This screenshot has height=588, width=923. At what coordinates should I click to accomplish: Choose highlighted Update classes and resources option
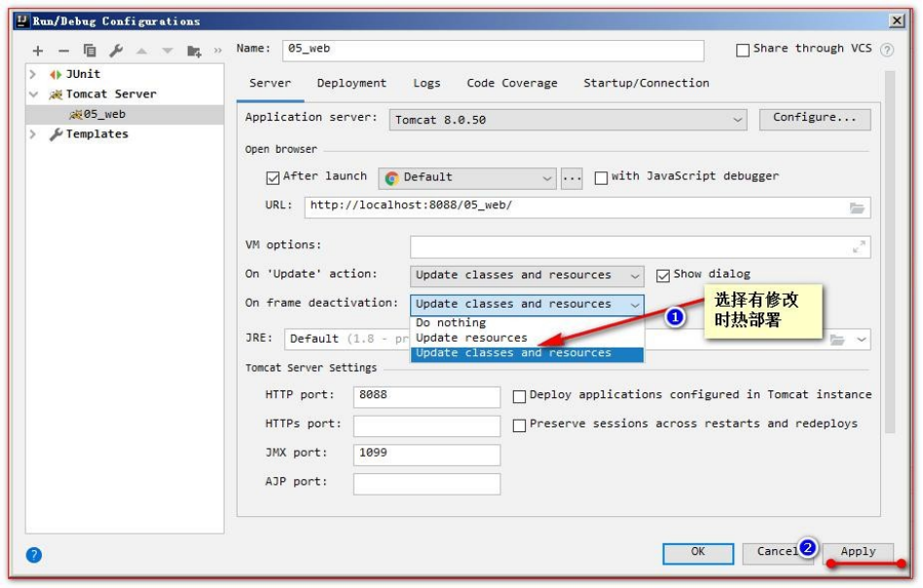coord(527,353)
